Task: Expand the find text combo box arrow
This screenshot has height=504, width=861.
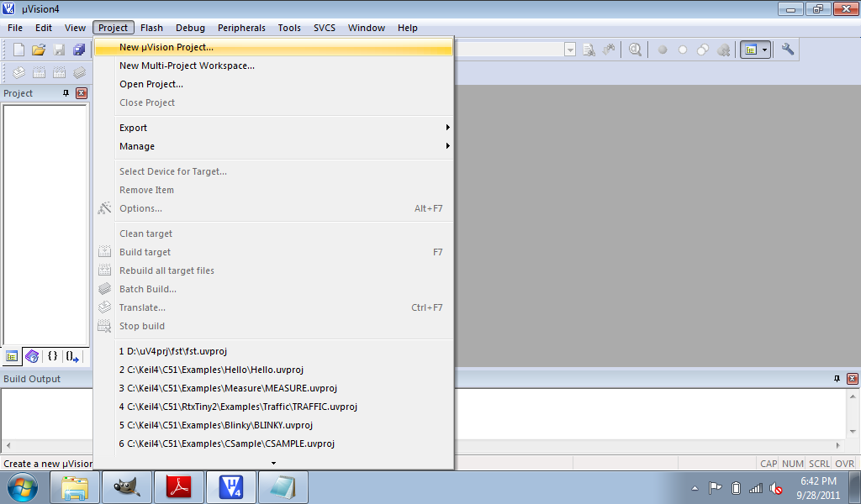Action: [570, 50]
